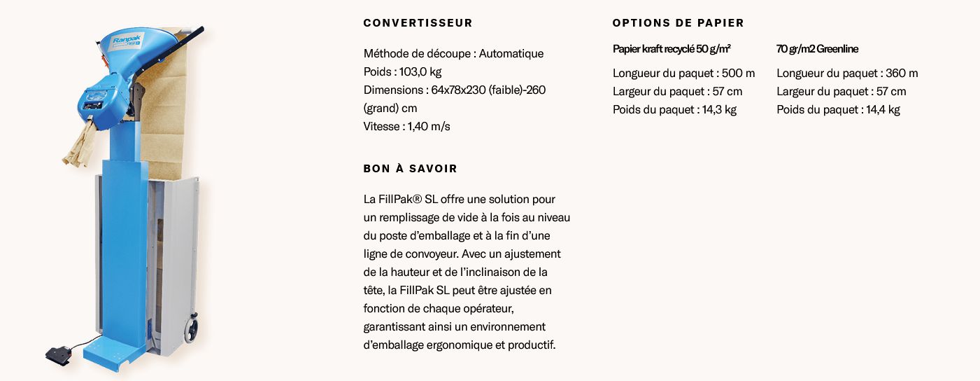
Task: Click the 'Poids : 103,0 kg' line
Action: 402,72
